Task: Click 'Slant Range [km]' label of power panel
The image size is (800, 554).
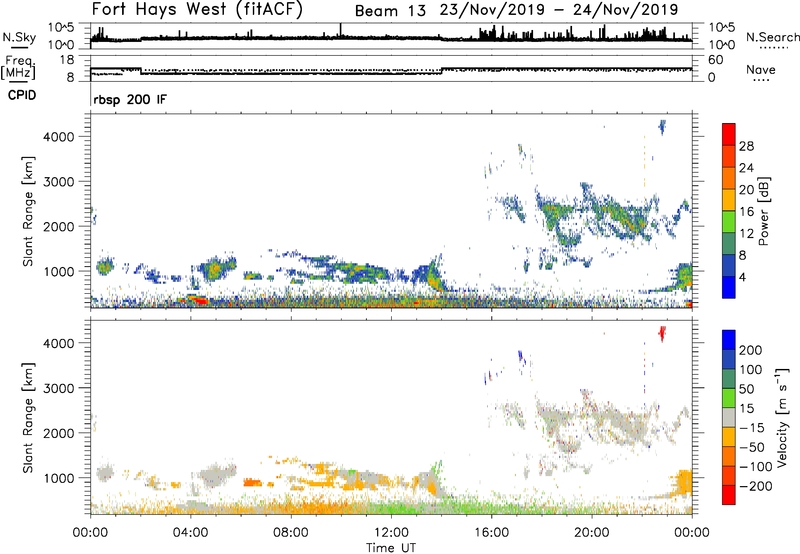Action: click(x=28, y=211)
